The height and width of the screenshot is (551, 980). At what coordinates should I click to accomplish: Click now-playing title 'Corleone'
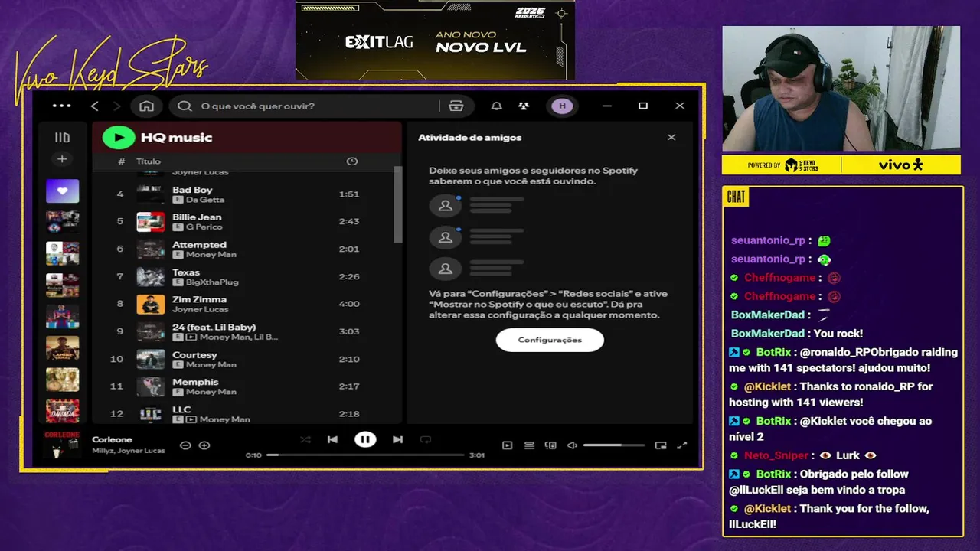[112, 440]
